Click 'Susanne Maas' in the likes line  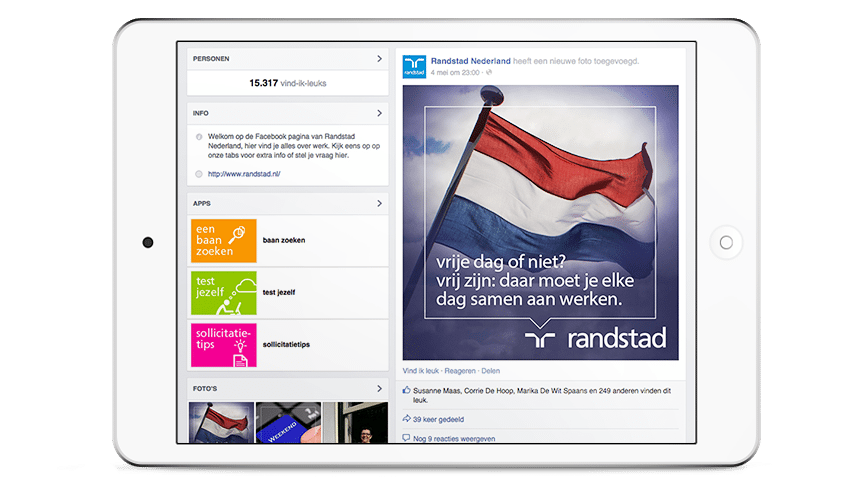(437, 391)
